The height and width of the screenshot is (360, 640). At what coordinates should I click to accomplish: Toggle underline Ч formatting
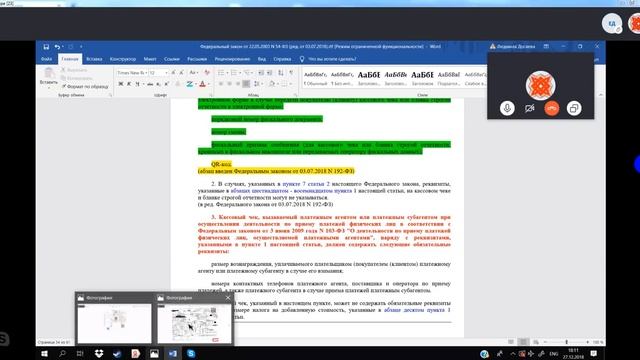pos(138,84)
